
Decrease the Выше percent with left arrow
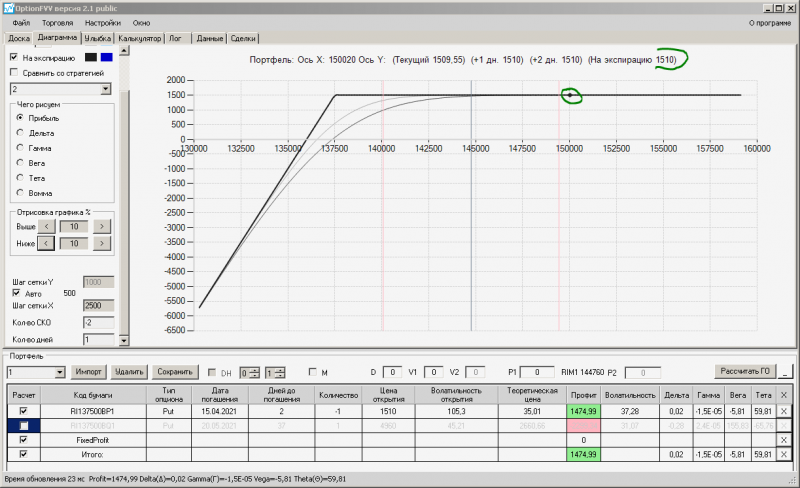[x=46, y=226]
